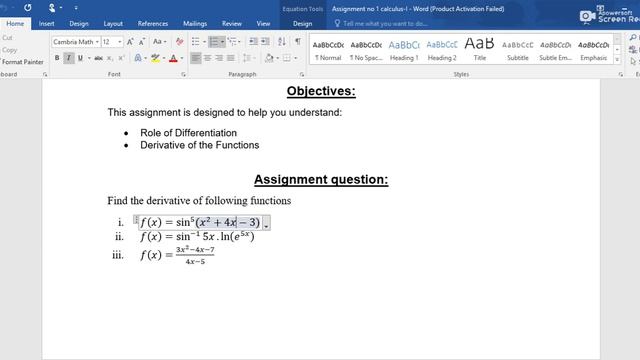Apply the Heading 1 style

[x=404, y=51]
